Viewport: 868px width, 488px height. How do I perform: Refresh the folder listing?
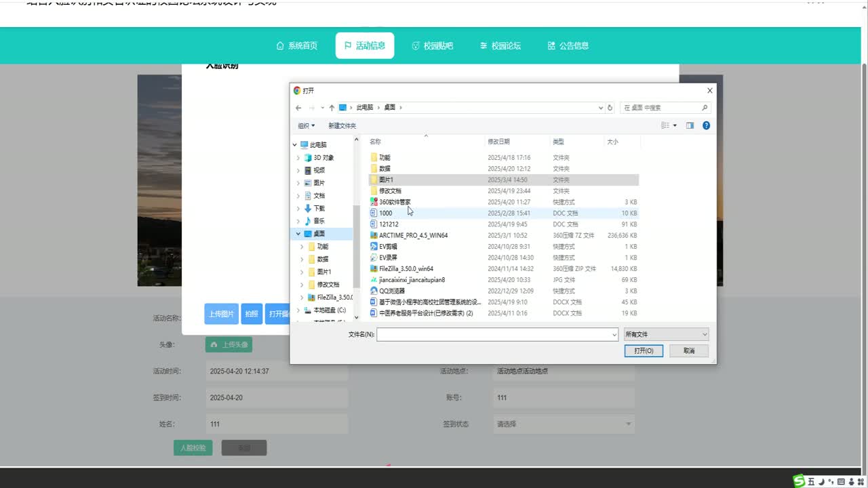pyautogui.click(x=610, y=108)
